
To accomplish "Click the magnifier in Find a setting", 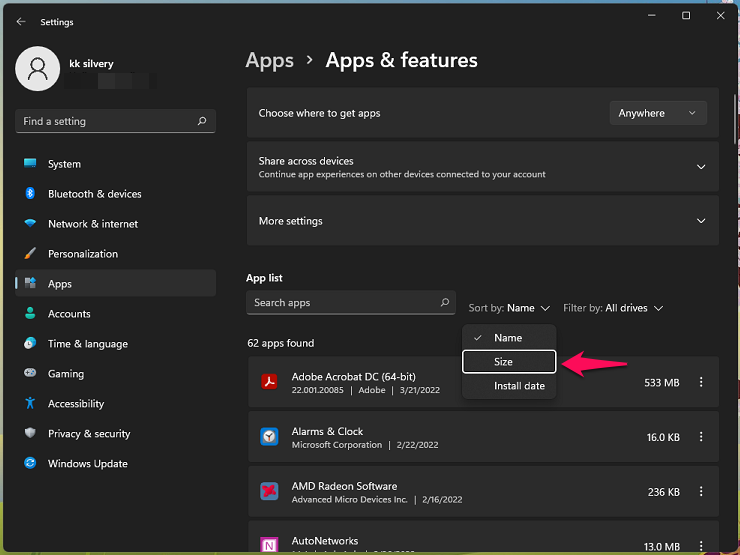I will pyautogui.click(x=202, y=121).
